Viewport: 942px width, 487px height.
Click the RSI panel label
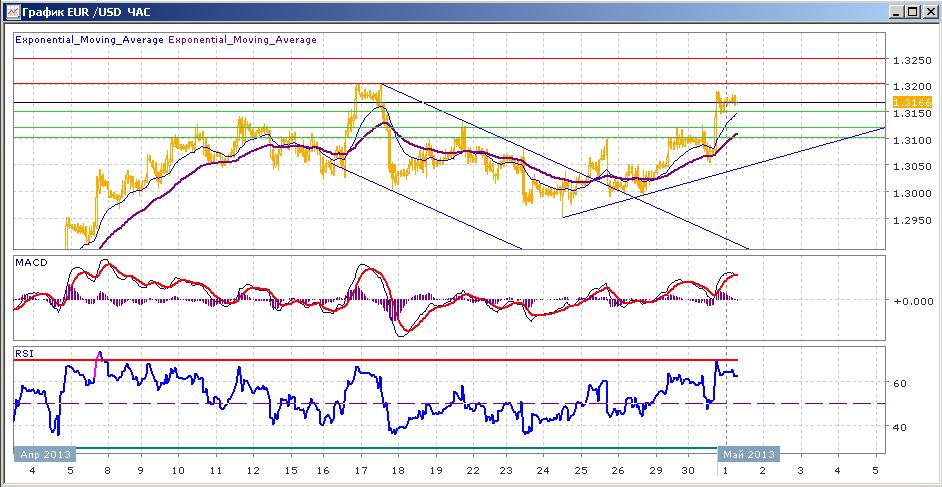tap(24, 354)
